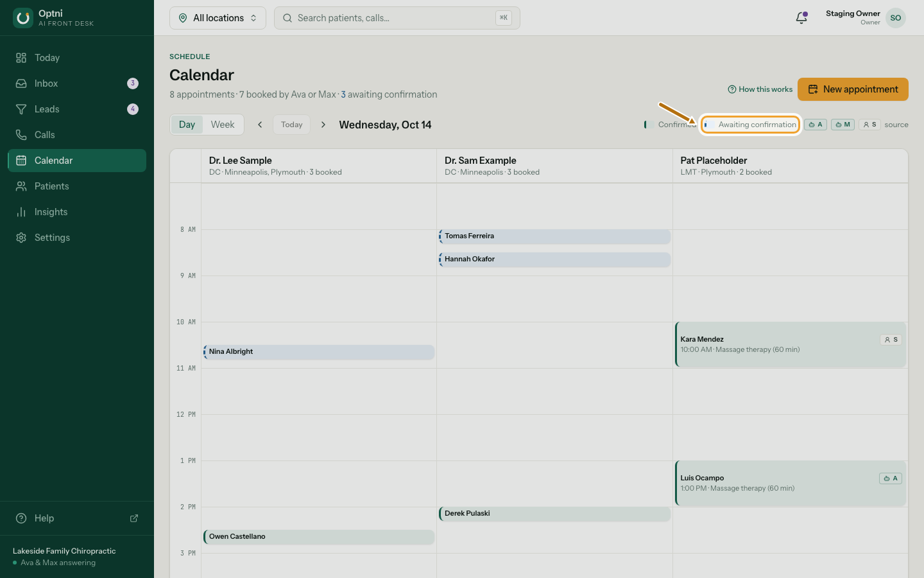924x578 pixels.
Task: Click the Optni logo icon
Action: (x=23, y=18)
